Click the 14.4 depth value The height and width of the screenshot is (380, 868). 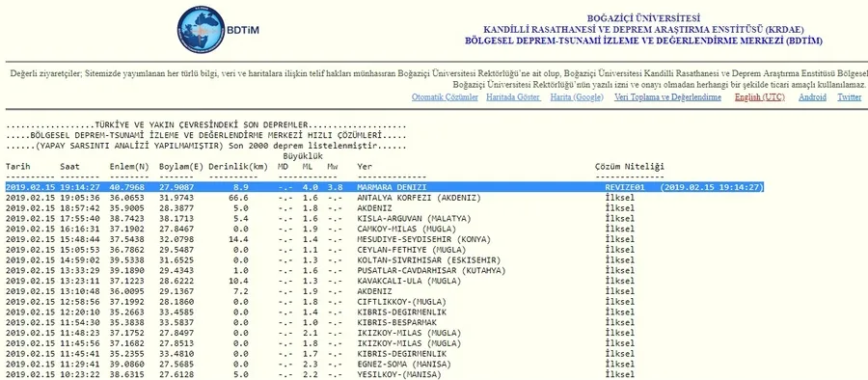click(x=239, y=240)
